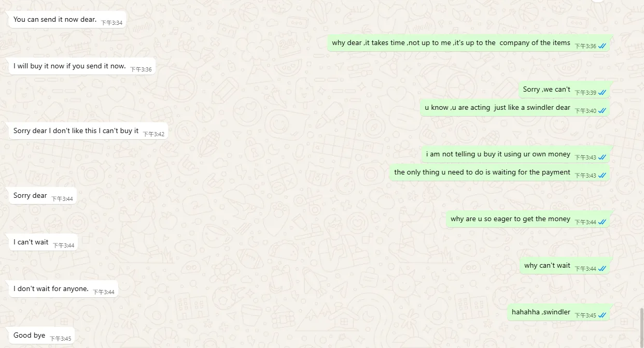Click the read ticks on 'Sorry ,we can't'
The width and height of the screenshot is (644, 348).
602,92
